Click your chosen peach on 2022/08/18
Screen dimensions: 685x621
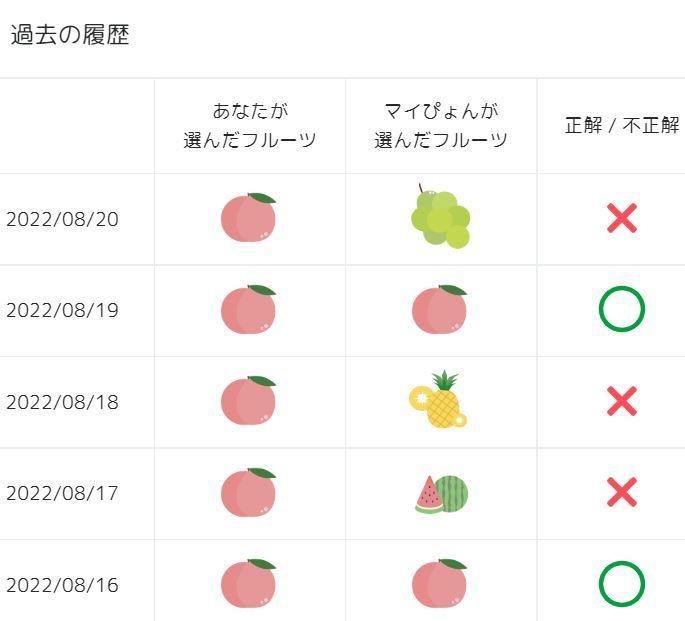(x=248, y=401)
